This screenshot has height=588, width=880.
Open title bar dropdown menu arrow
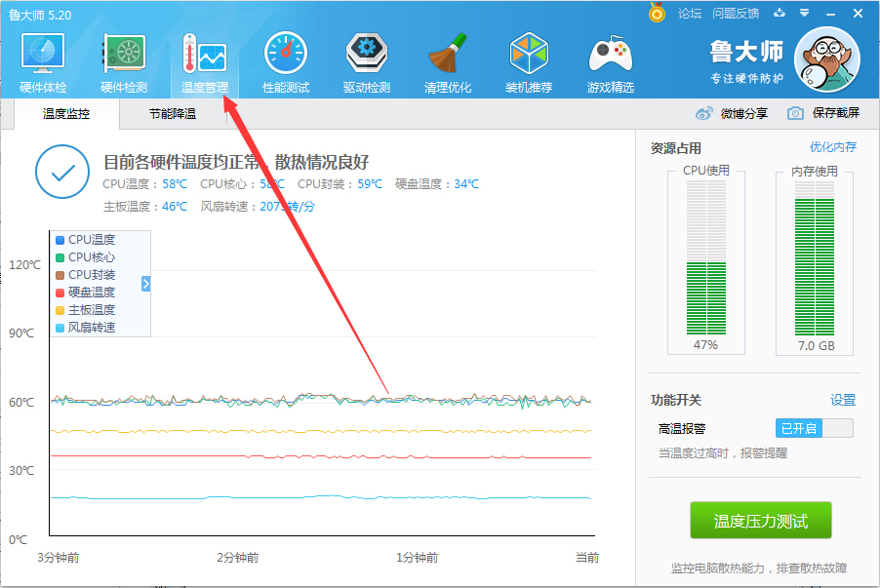(805, 13)
